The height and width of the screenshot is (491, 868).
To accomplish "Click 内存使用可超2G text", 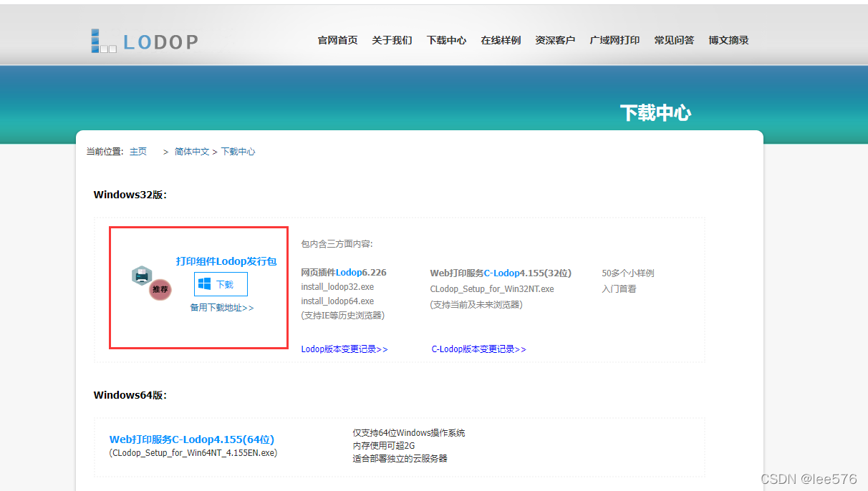I will click(x=384, y=446).
